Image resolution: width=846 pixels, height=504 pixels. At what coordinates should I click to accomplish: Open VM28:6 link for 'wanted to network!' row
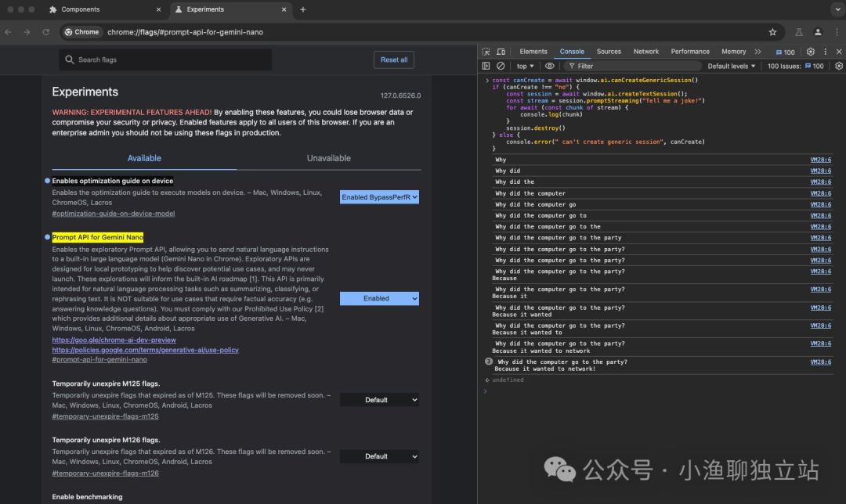coord(821,362)
